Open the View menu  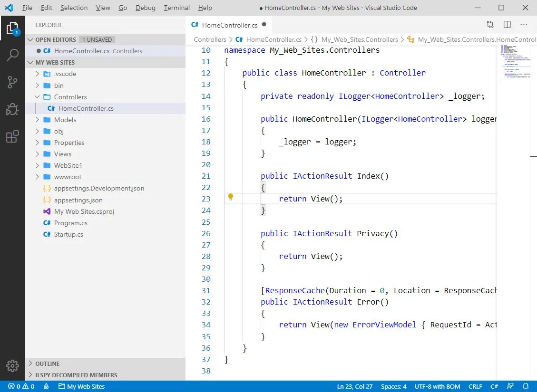pos(103,8)
